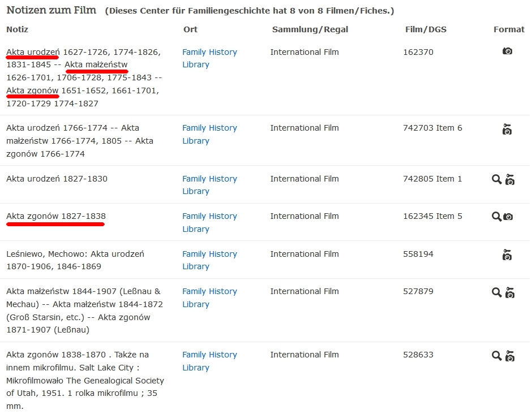The image size is (532, 414).
Task: Click locked camera icon for film 558194
Action: point(507,255)
